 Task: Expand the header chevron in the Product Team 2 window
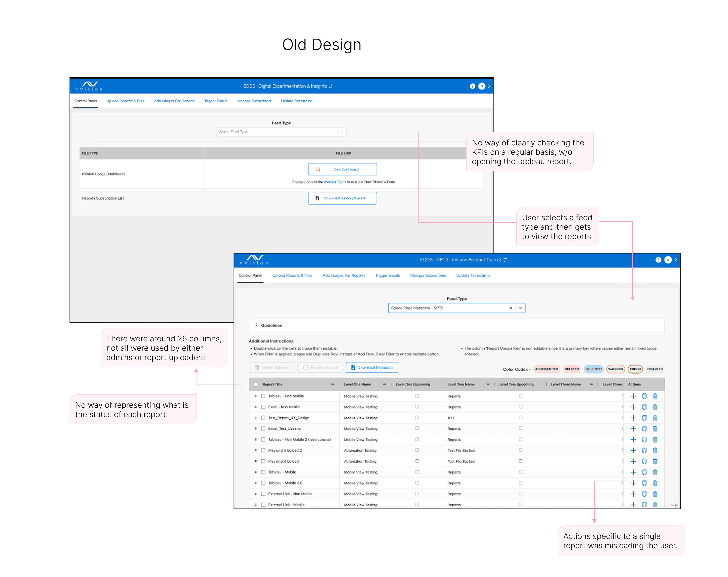(676, 260)
